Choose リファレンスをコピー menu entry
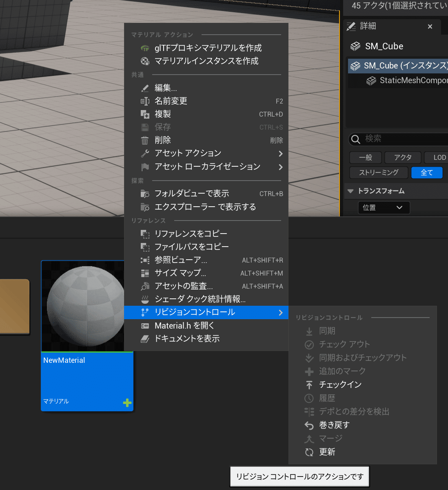The height and width of the screenshot is (490, 448). click(206, 234)
